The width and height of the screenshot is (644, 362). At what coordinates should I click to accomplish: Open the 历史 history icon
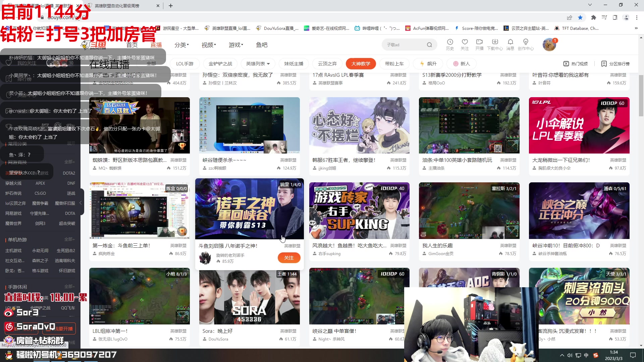pyautogui.click(x=450, y=44)
